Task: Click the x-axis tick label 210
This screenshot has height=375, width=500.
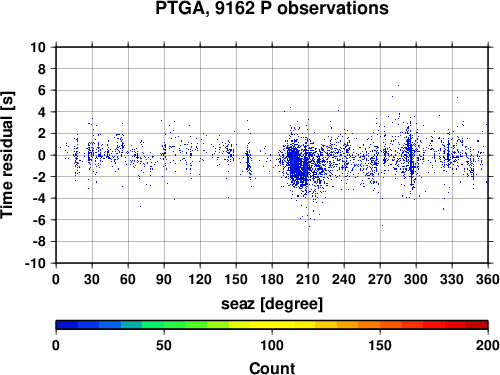Action: click(308, 279)
